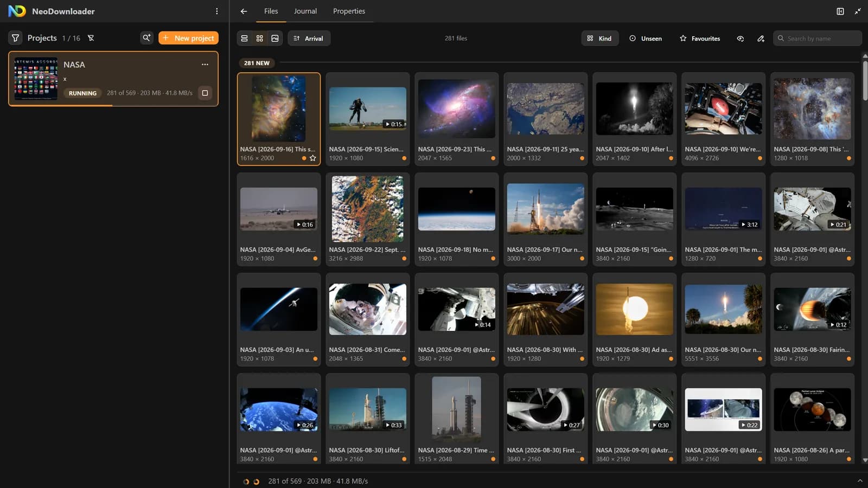868x488 pixels.
Task: Click the NASA project progress bar
Action: pos(113,105)
